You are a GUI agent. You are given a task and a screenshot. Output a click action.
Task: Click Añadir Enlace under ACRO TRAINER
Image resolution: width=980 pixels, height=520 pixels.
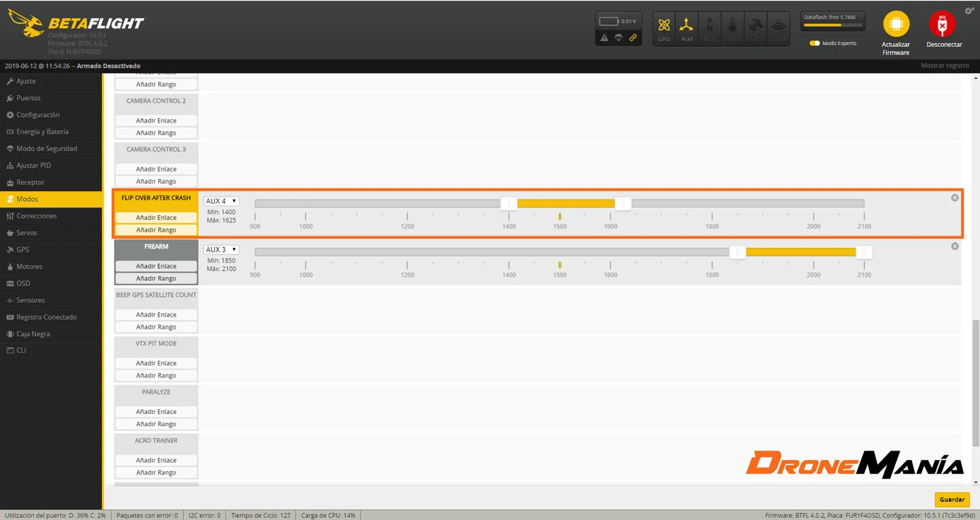[156, 459]
